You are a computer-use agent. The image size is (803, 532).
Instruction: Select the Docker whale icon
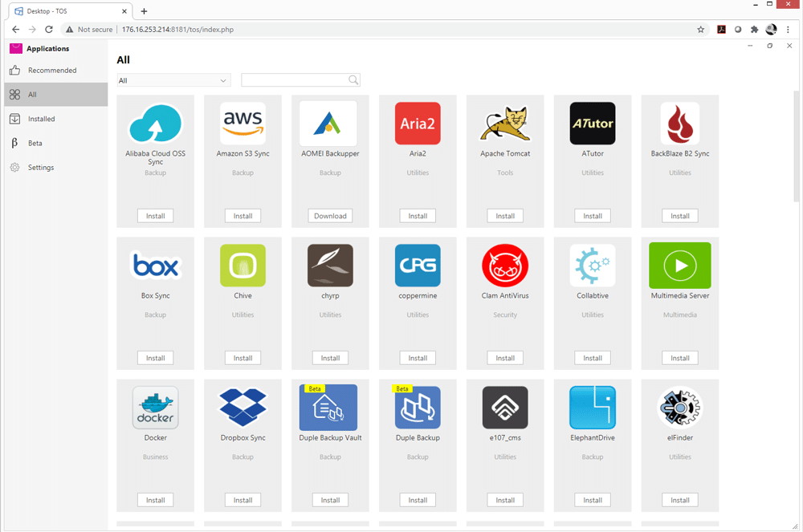(155, 407)
